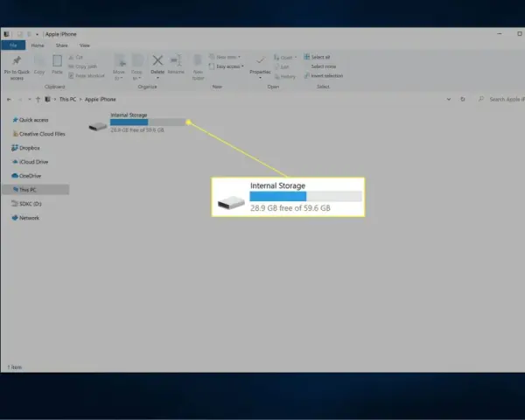This screenshot has width=525, height=420.
Task: Click the Forward navigation arrow
Action: coord(20,100)
